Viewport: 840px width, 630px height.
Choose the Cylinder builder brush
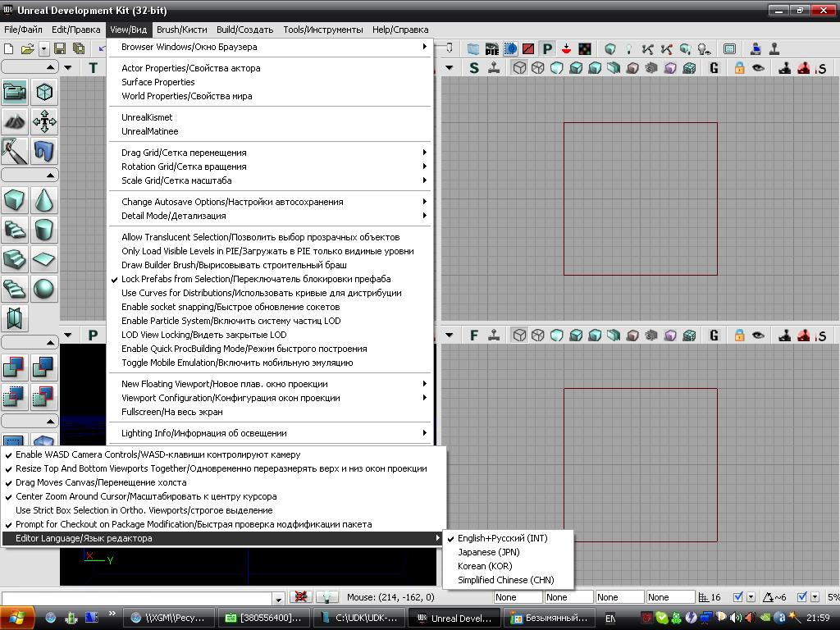click(44, 231)
